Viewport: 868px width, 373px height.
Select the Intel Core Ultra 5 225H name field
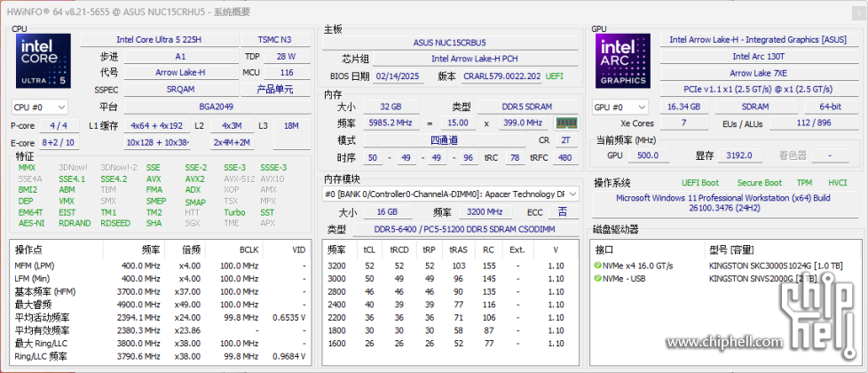(x=159, y=40)
